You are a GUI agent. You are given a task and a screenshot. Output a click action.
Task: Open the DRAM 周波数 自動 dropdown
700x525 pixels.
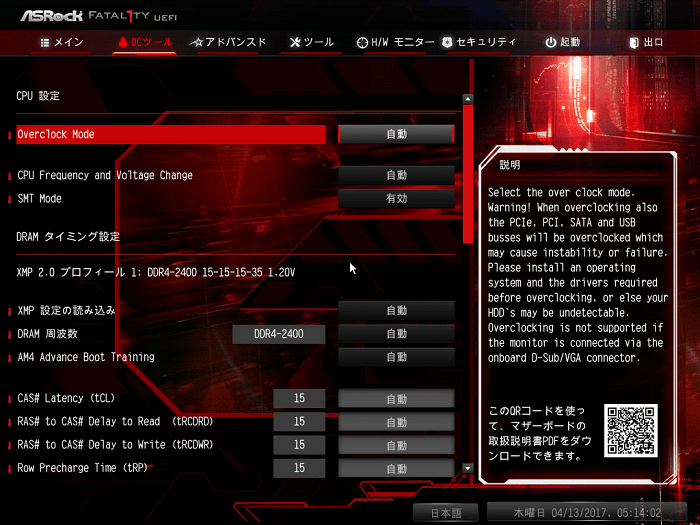point(396,333)
